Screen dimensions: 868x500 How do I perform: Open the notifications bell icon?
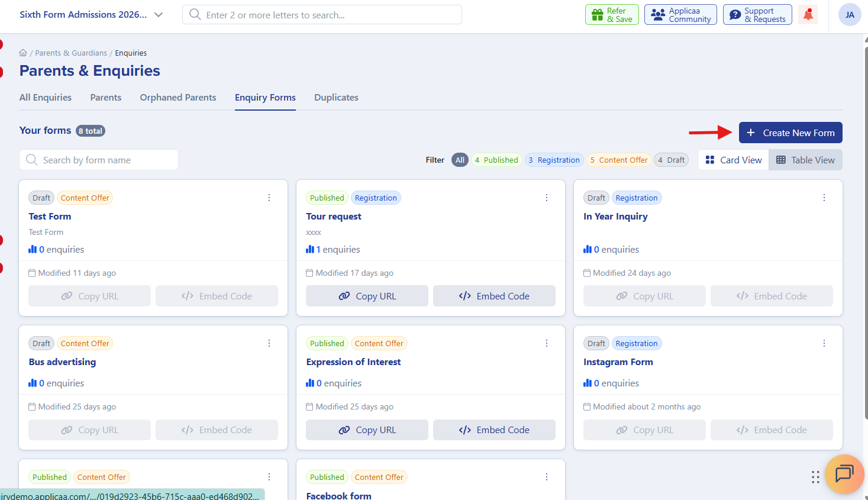[x=808, y=15]
